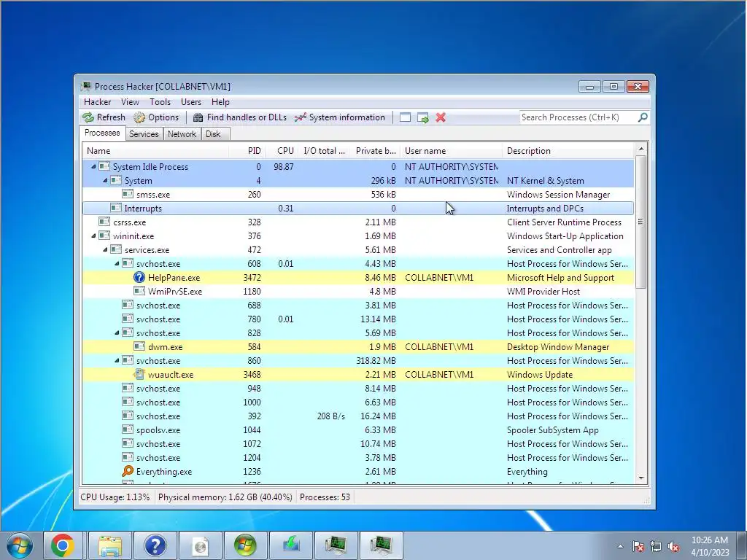Sort by the CPU column header
The image size is (747, 560).
coord(282,151)
